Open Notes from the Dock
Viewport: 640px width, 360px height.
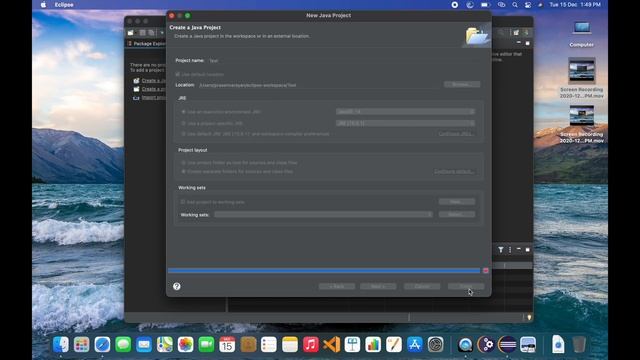pos(290,344)
